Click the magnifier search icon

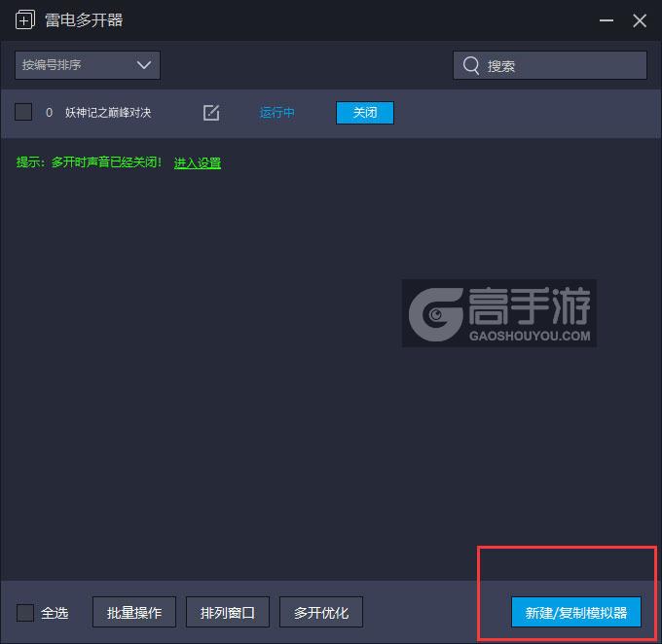tap(471, 66)
